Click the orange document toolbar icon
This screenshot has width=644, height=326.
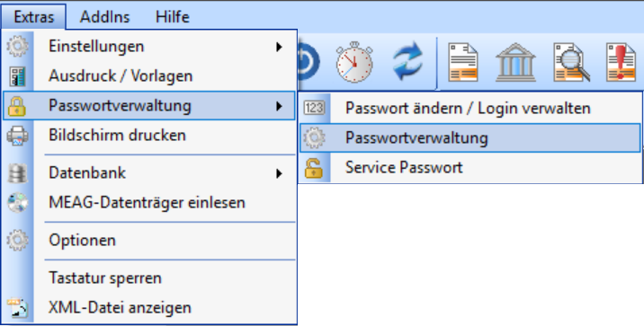point(463,62)
